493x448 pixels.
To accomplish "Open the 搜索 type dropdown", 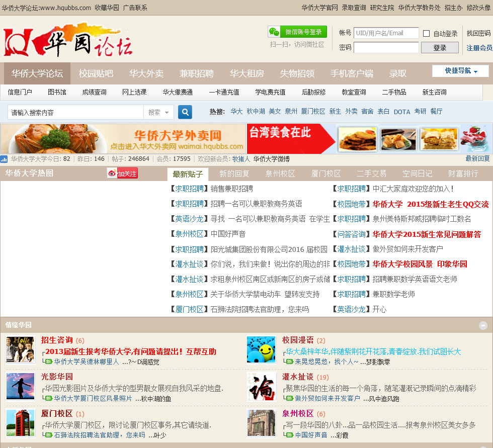I will click(x=158, y=112).
